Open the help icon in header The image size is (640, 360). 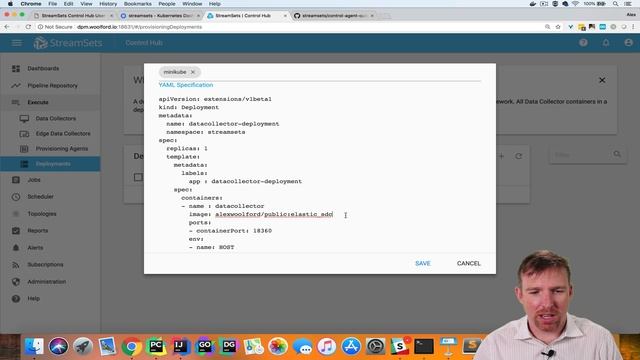(583, 42)
